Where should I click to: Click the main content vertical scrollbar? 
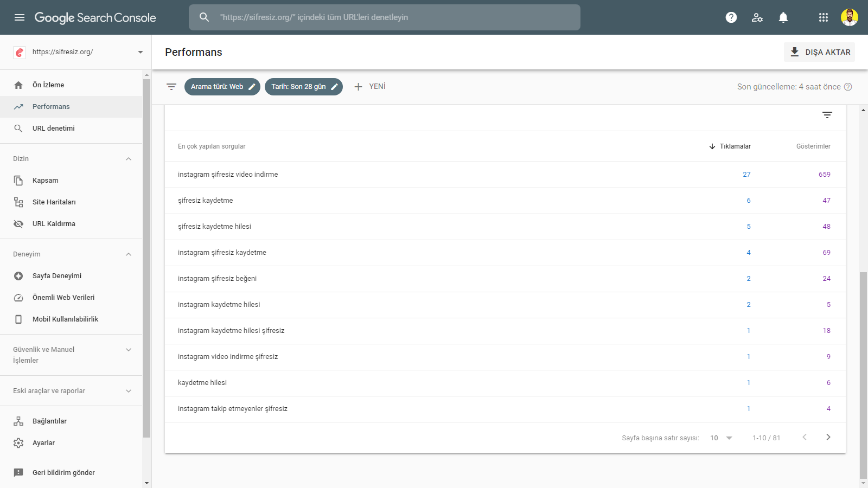coord(864,375)
